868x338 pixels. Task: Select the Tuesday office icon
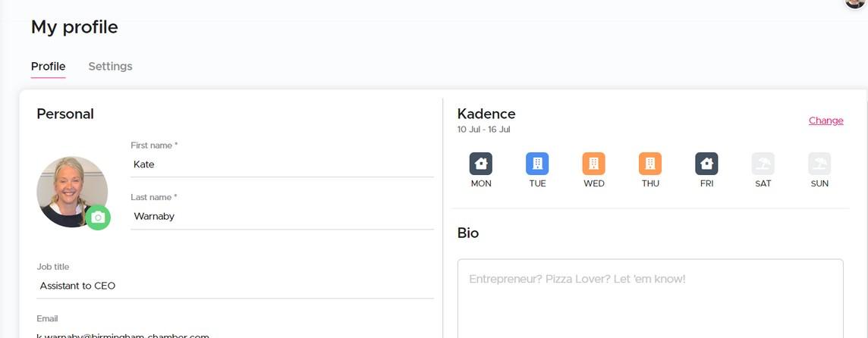[x=537, y=164]
